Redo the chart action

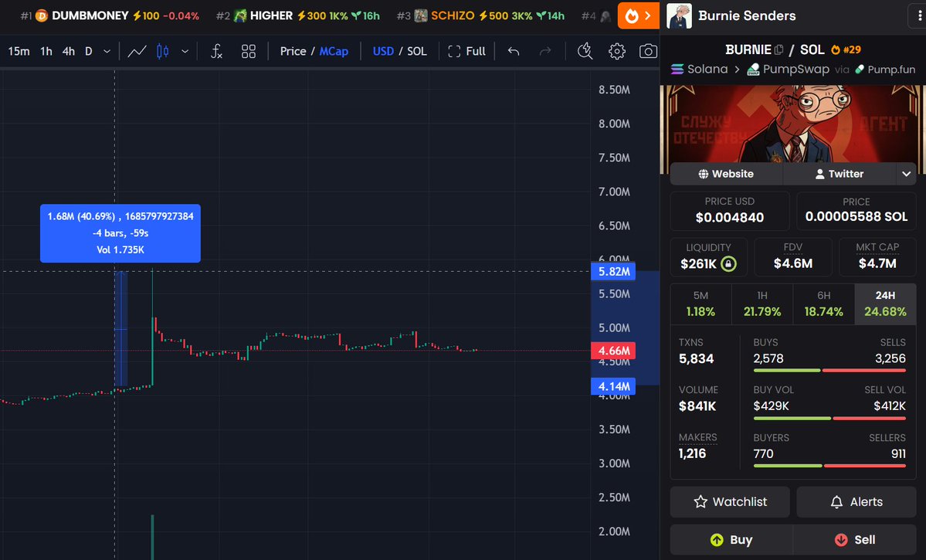pyautogui.click(x=545, y=52)
